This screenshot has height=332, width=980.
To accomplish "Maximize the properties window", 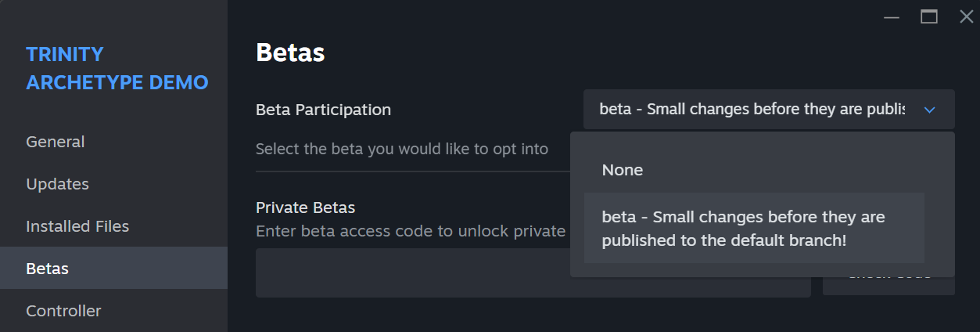I will coord(929,16).
